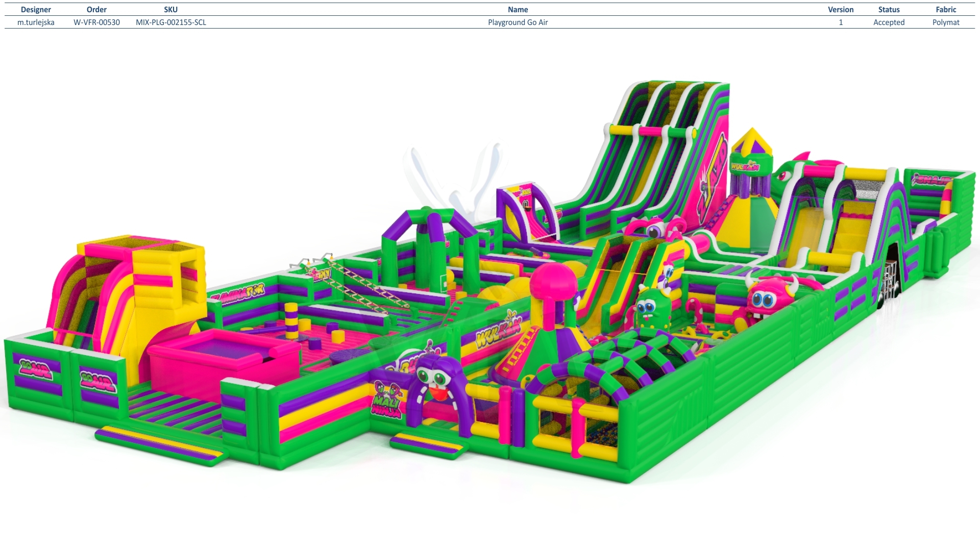Click the Designer column header
Viewport: 980px width, 551px height.
click(x=36, y=10)
